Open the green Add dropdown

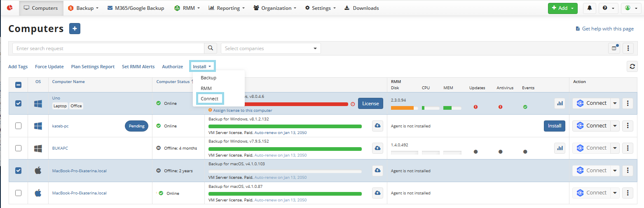(562, 8)
